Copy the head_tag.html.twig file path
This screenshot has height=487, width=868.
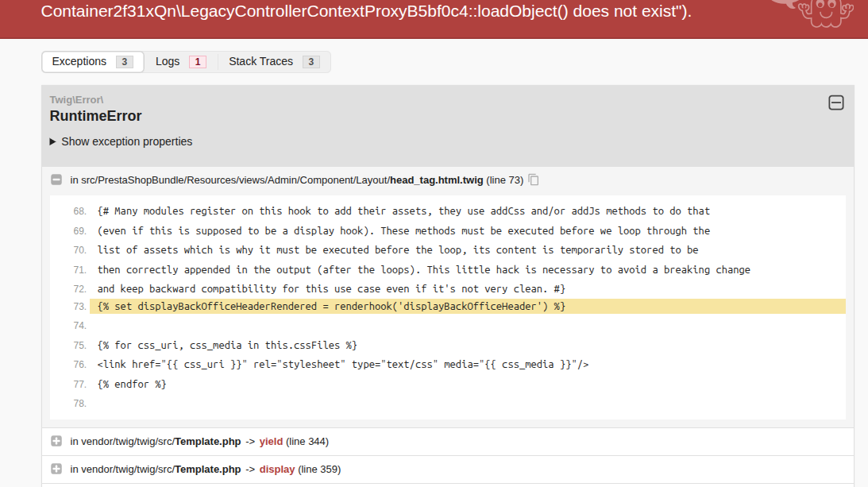[x=534, y=180]
